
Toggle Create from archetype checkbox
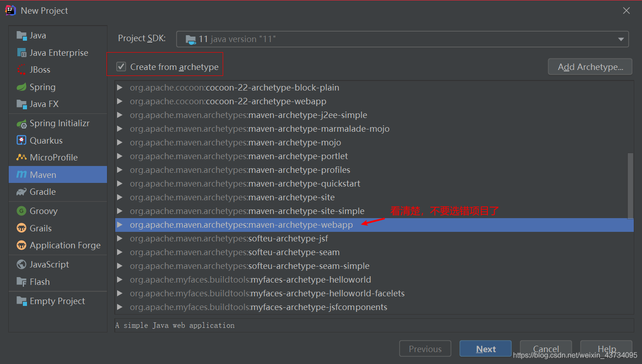121,67
